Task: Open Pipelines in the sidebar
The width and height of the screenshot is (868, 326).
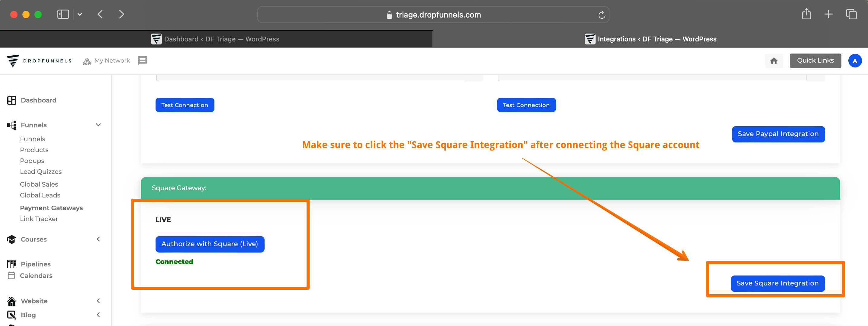Action: point(36,264)
